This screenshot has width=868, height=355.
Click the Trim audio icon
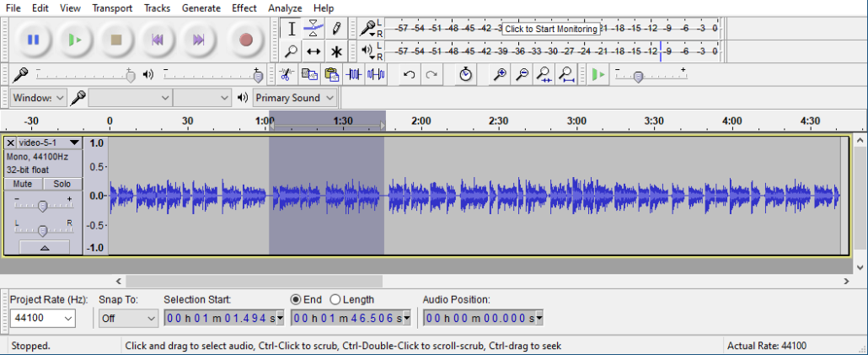pos(354,74)
